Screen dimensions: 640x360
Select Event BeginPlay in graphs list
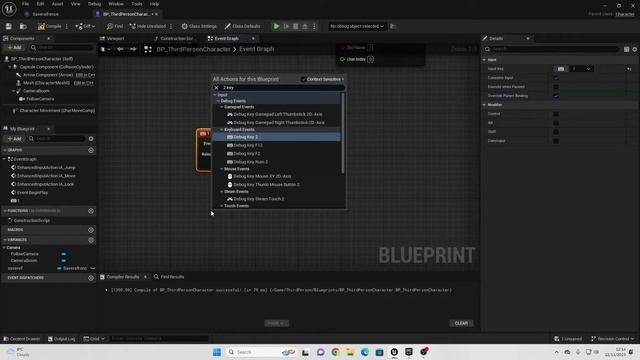coord(32,193)
